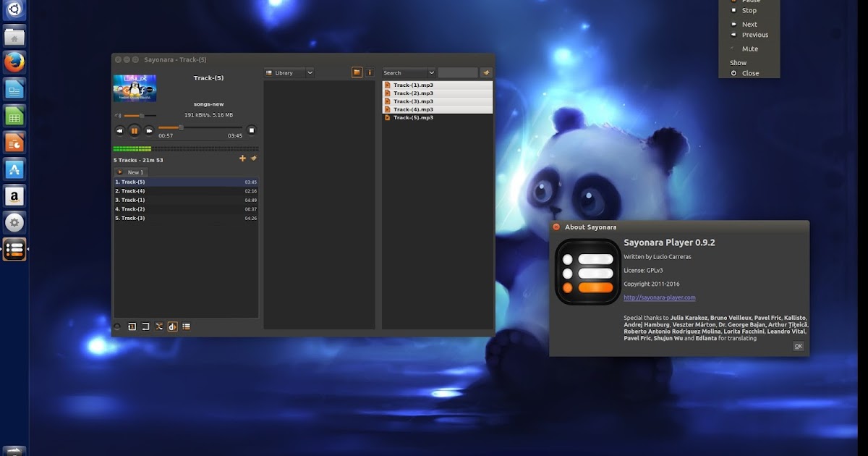This screenshot has height=456, width=868.
Task: Select playlist entry 3. Track-(1)
Action: click(186, 200)
